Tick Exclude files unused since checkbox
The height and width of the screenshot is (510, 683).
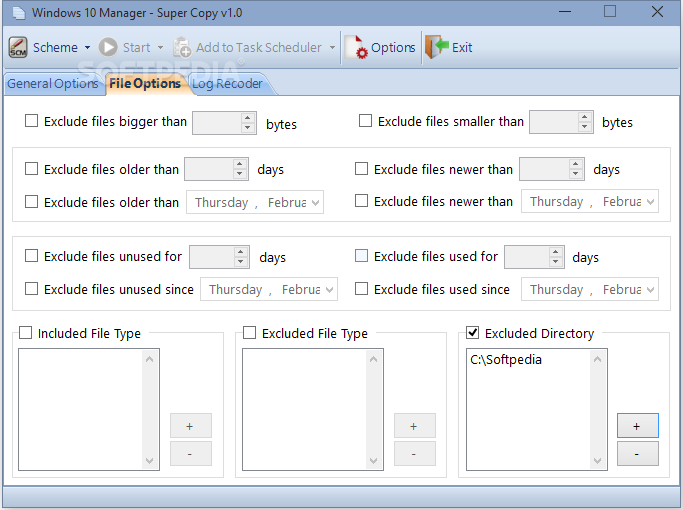tap(31, 289)
